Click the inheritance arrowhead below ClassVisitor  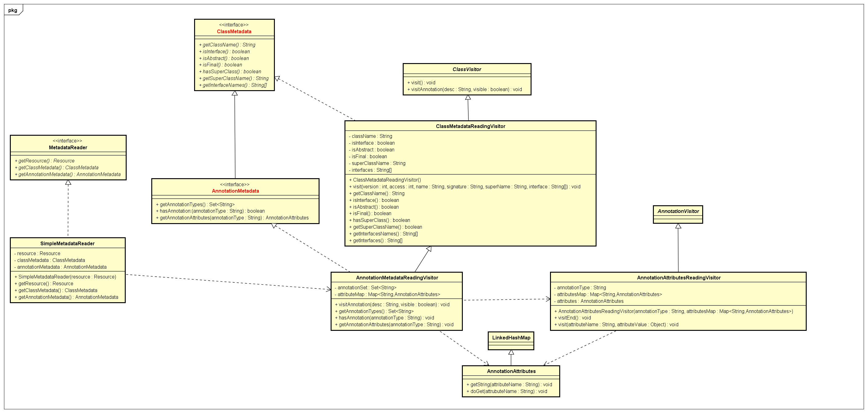(468, 97)
